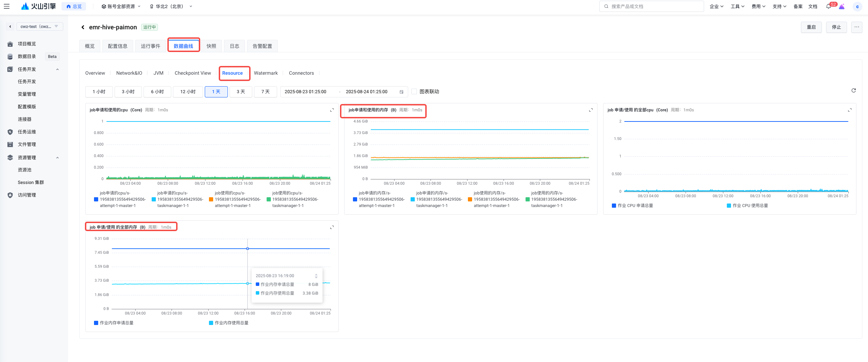Viewport: 868px width, 362px height.
Task: Expand the job memory chart fullscreen
Action: [x=591, y=110]
